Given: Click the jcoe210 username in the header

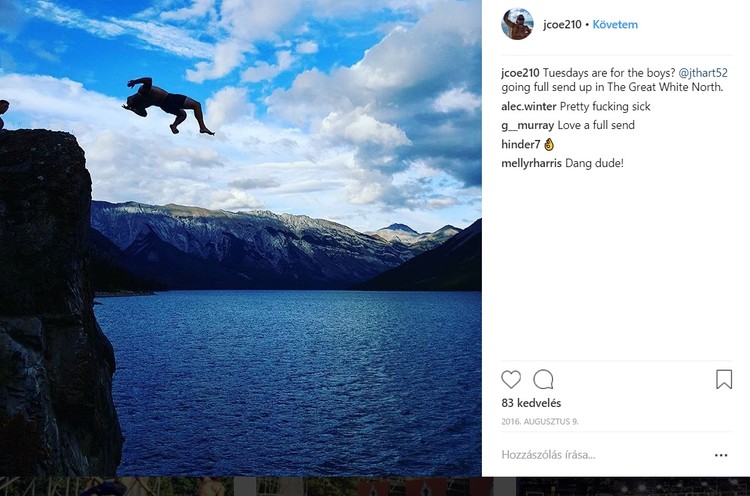Looking at the screenshot, I should [x=561, y=24].
